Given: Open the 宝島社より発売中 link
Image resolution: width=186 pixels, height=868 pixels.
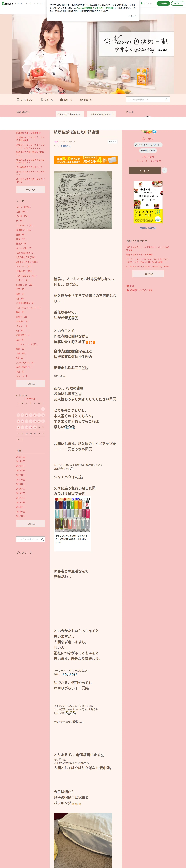Looking at the screenshot, I should [148, 228].
